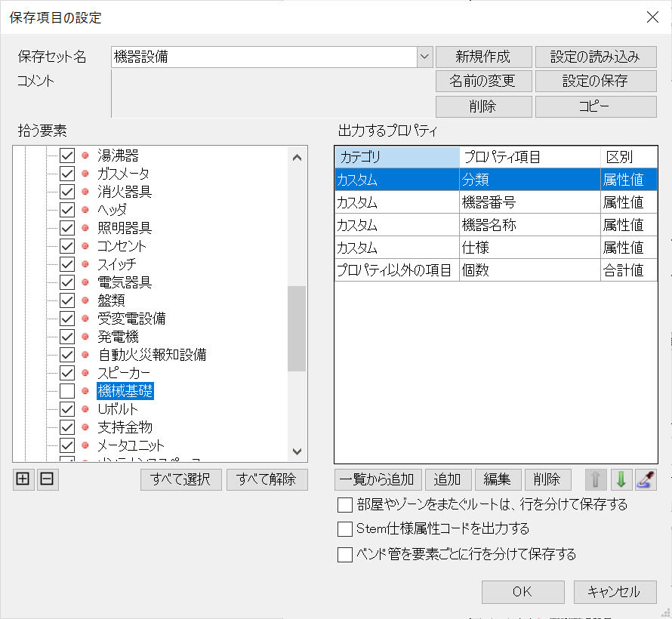This screenshot has width=672, height=619.
Task: Click the gray move up arrow icon
Action: [595, 479]
